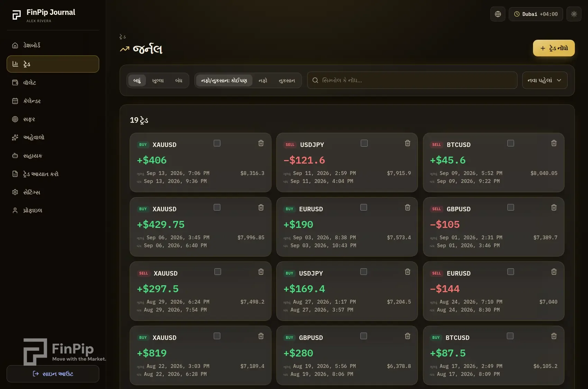
Task: Open the Dubai +04:00 timezone selector
Action: tap(536, 14)
